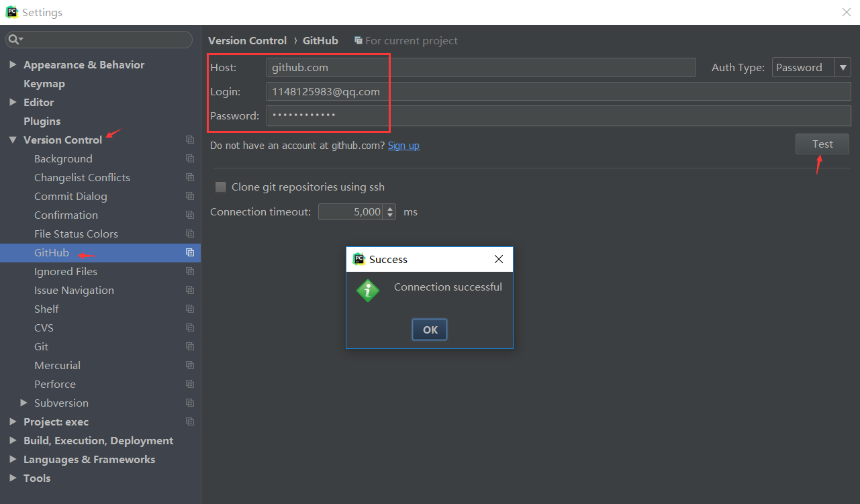
Task: Expand the Editor section
Action: (x=13, y=103)
